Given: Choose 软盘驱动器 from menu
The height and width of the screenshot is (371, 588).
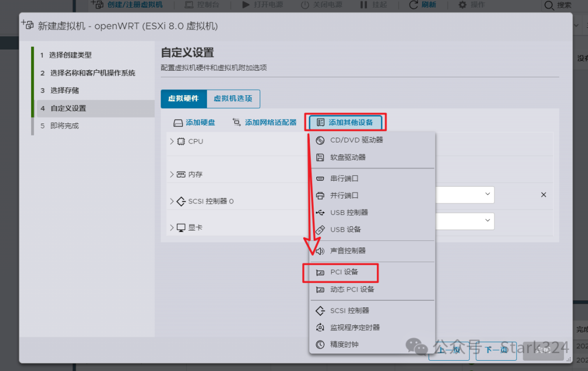Looking at the screenshot, I should coord(373,157).
